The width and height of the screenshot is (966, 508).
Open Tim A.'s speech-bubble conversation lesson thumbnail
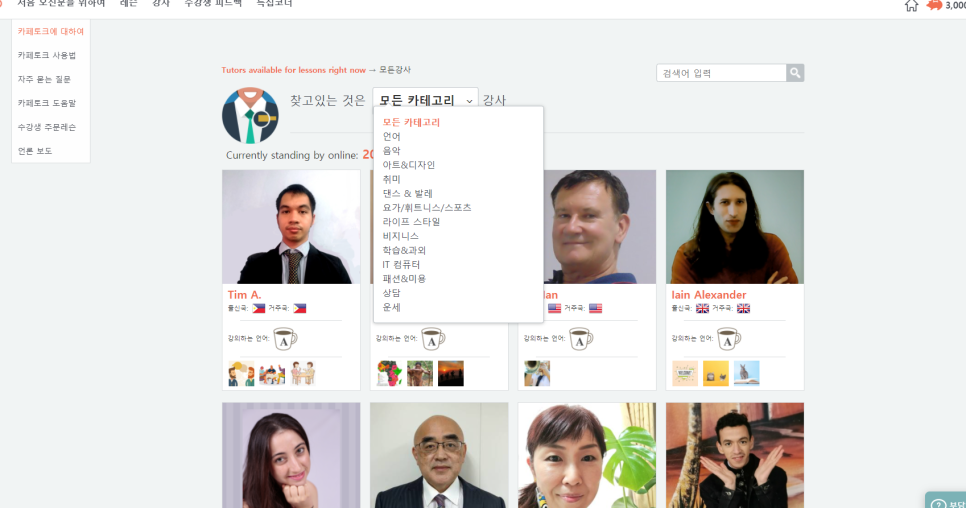pyautogui.click(x=241, y=373)
